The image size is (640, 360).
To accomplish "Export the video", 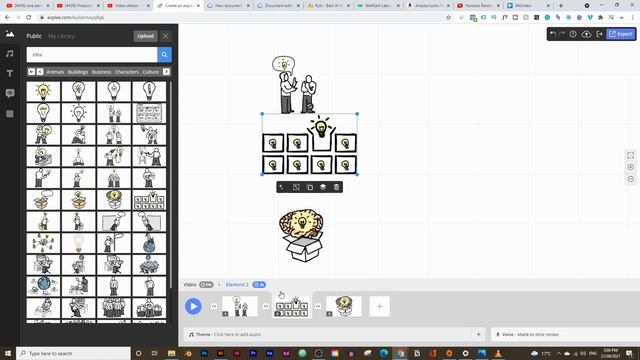I will [620, 34].
